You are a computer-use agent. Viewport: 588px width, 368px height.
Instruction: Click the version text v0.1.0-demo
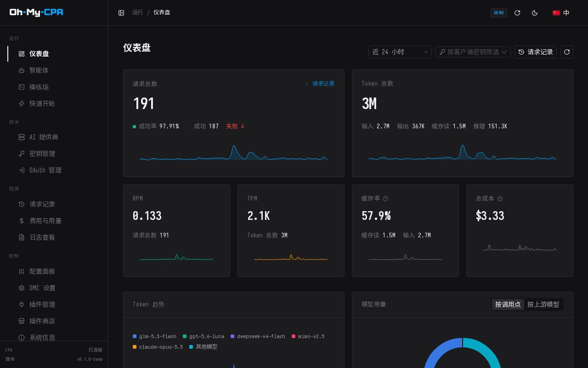click(90, 359)
